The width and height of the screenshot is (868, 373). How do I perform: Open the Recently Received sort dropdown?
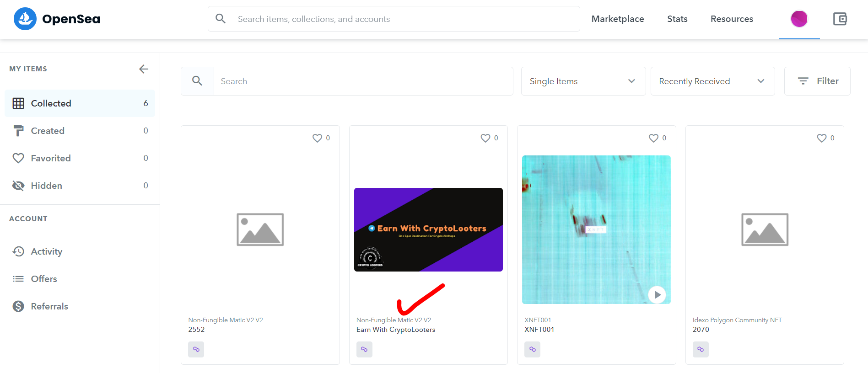(x=712, y=81)
